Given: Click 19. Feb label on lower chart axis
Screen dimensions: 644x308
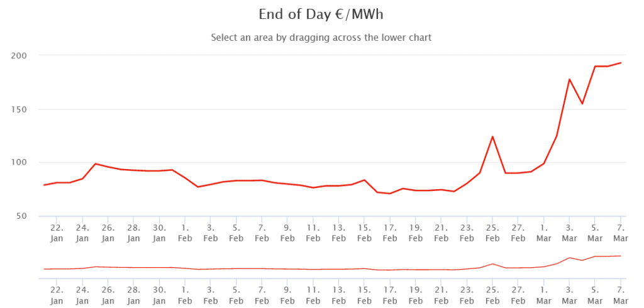Looking at the screenshot, I should pos(416,295).
